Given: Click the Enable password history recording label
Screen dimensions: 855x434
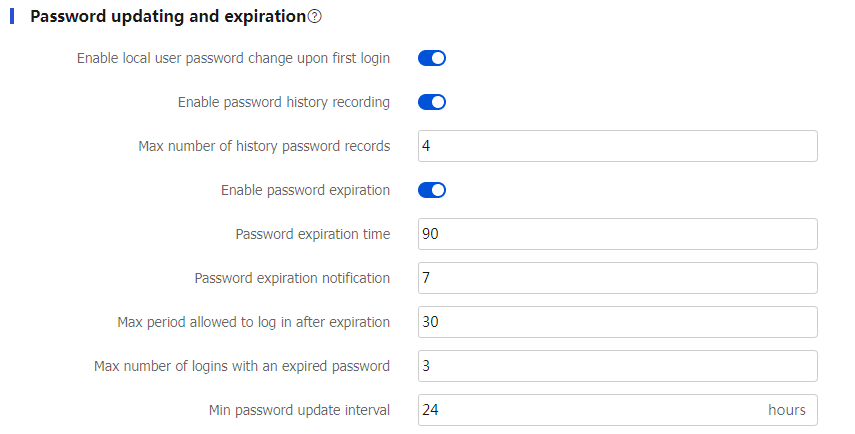Looking at the screenshot, I should (x=283, y=102).
